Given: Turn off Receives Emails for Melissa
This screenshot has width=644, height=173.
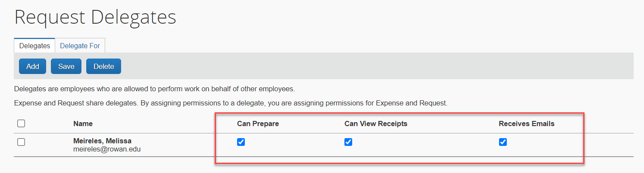Looking at the screenshot, I should coord(503,142).
